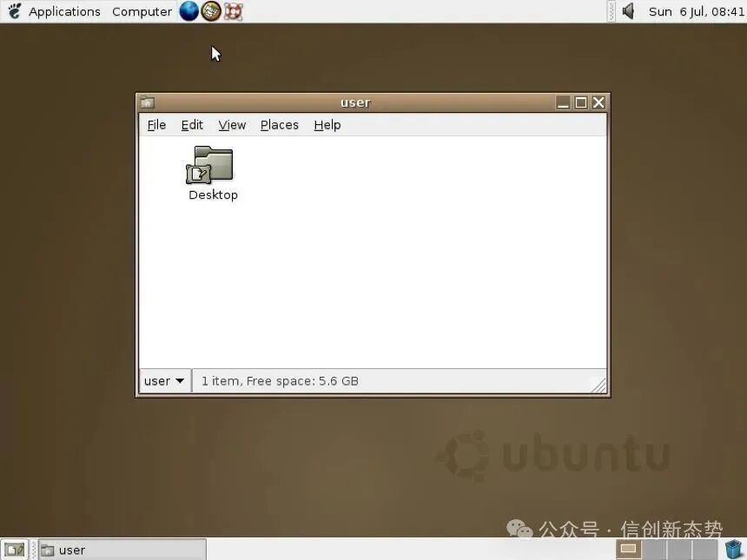Viewport: 747px width, 560px height.
Task: Expand the user location dropdown
Action: [165, 381]
